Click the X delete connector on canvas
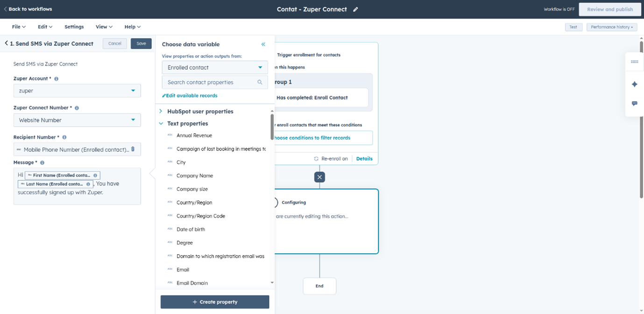Image resolution: width=644 pixels, height=314 pixels. [x=319, y=177]
